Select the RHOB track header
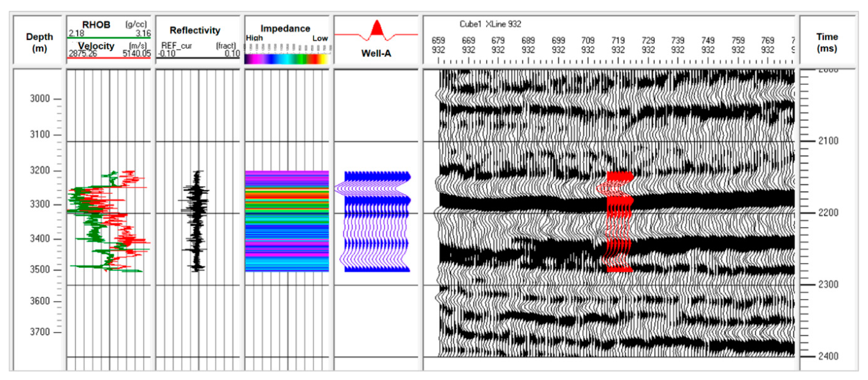Image resolution: width=868 pixels, height=380 pixels. coord(96,25)
